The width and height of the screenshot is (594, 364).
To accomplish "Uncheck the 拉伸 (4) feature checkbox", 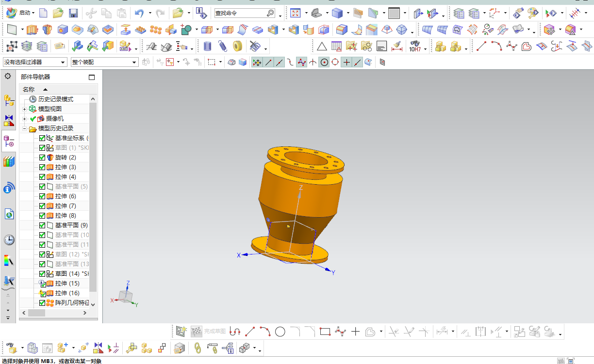I will [x=42, y=177].
